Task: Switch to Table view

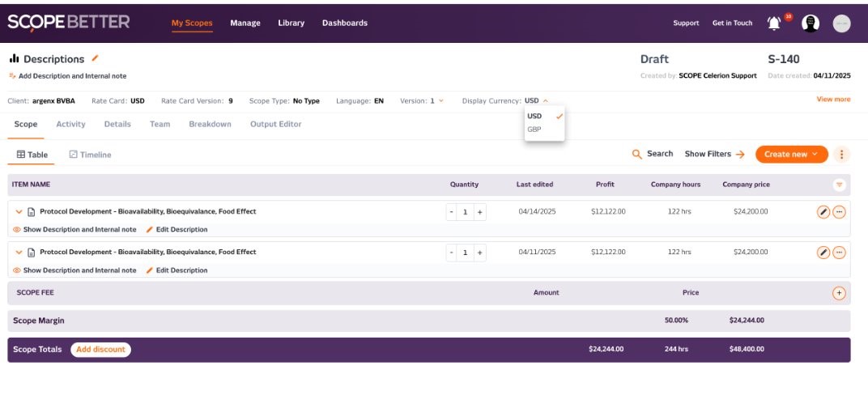Action: point(32,155)
